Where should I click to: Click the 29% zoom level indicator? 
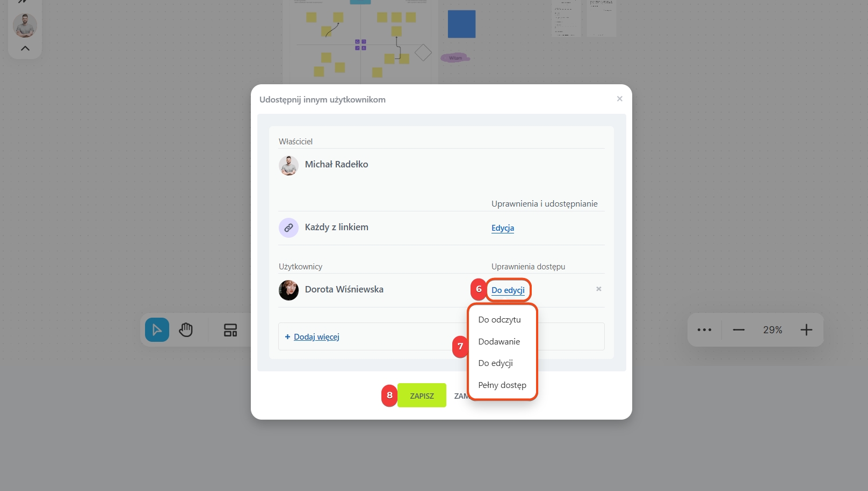[772, 329]
